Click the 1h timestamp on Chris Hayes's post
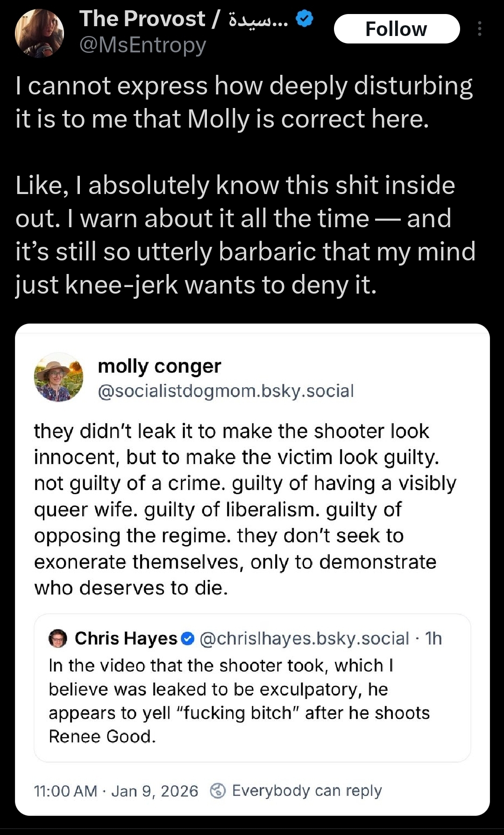Screen dimensions: 504x835 [433, 638]
